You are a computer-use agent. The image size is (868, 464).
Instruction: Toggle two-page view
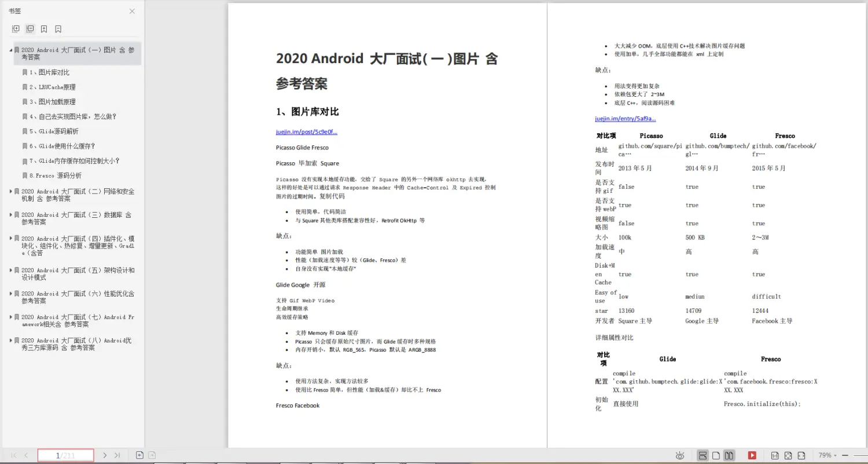(729, 455)
